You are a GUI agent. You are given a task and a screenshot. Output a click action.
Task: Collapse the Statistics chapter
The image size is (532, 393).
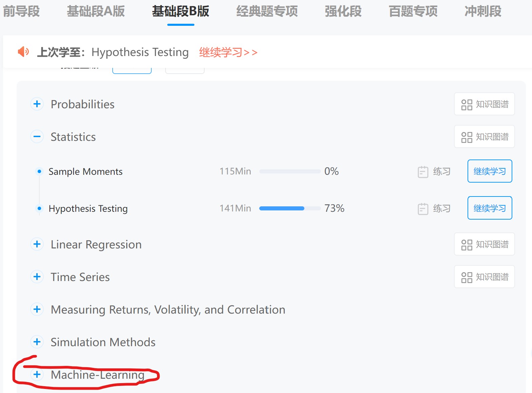pos(37,136)
